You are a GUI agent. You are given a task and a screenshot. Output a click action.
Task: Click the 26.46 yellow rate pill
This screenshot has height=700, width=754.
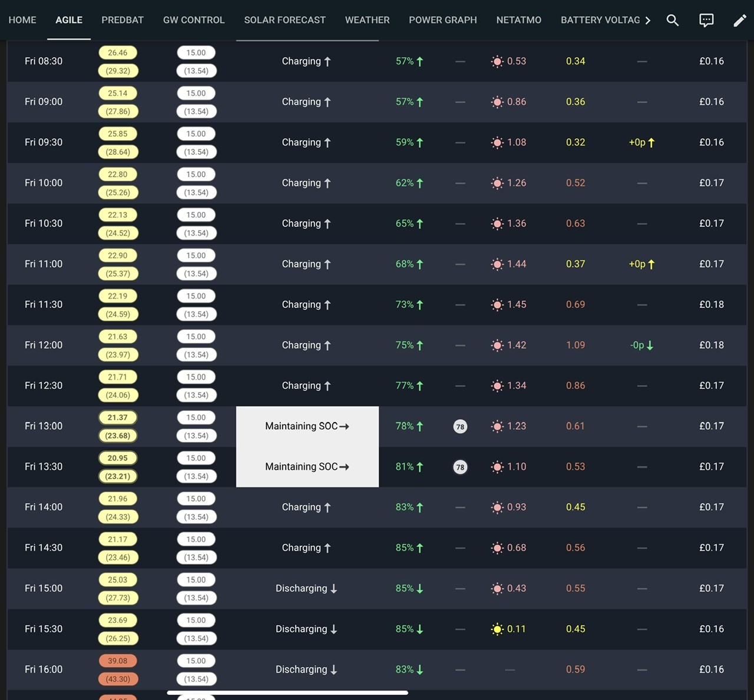pyautogui.click(x=118, y=52)
